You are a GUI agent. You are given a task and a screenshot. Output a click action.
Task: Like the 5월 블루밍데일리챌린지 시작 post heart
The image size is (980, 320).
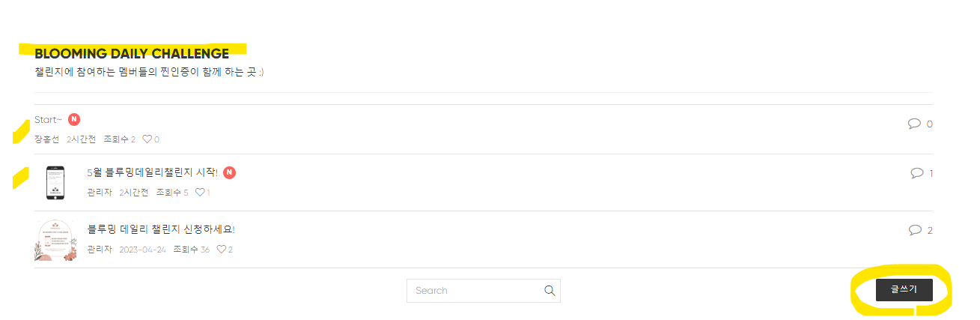[x=200, y=193]
